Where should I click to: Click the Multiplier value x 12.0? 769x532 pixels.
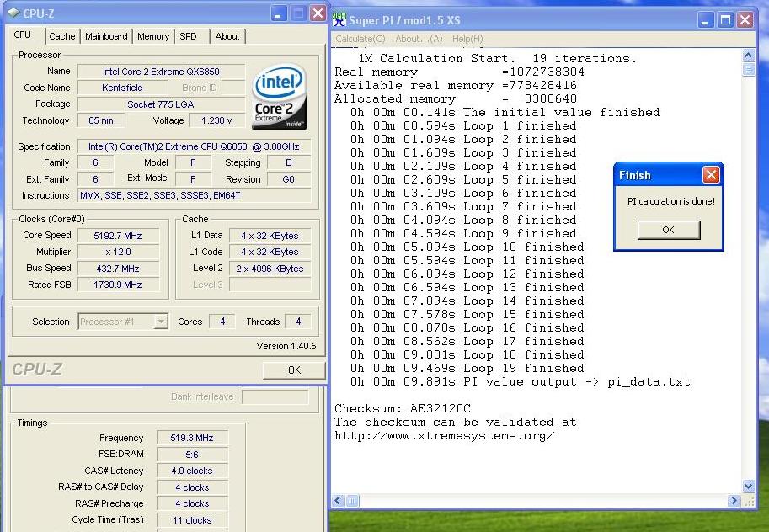pyautogui.click(x=118, y=252)
